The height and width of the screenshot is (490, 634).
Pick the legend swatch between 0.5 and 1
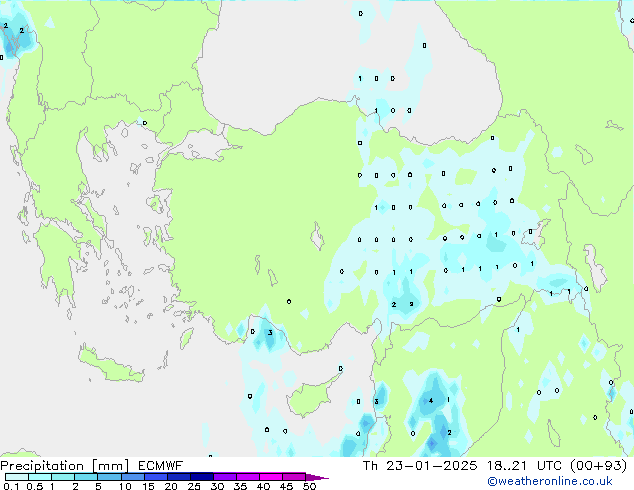coord(40,477)
